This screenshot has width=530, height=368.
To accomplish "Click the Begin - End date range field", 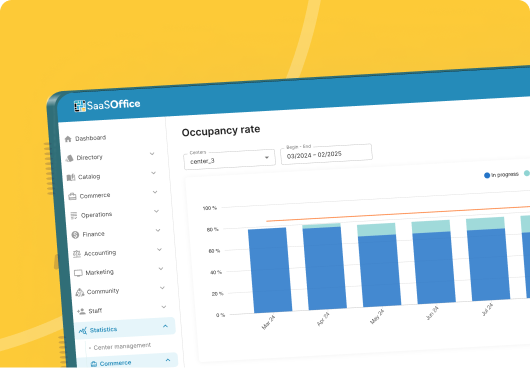I will pos(326,154).
